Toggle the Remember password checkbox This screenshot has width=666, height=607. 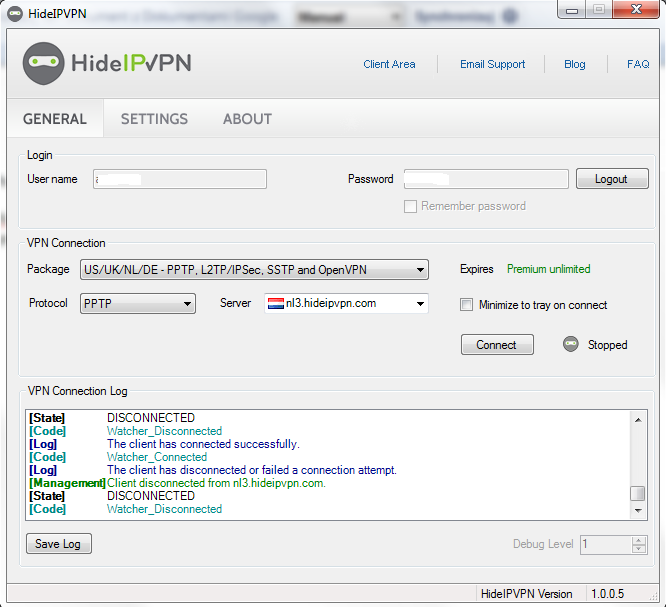(410, 206)
